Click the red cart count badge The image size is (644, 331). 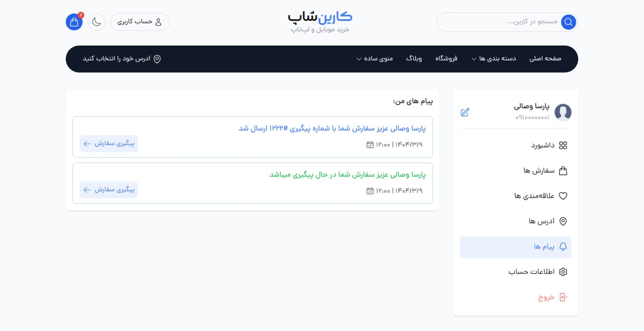pos(81,15)
